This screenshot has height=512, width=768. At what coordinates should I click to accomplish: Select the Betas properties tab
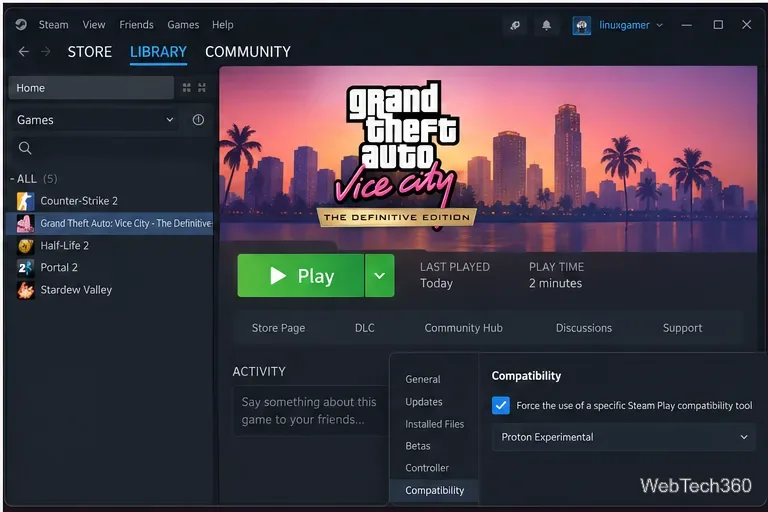pos(418,446)
